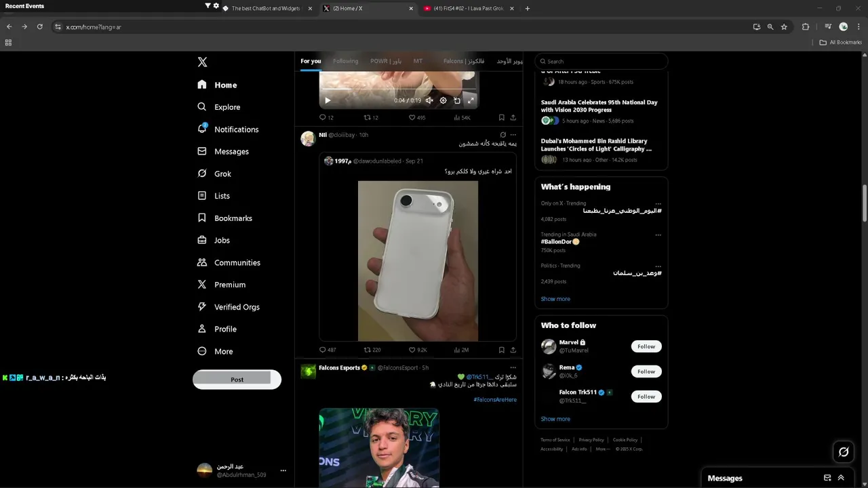Image resolution: width=868 pixels, height=488 pixels.
Task: Bookmark Nil's post
Action: coord(501,350)
